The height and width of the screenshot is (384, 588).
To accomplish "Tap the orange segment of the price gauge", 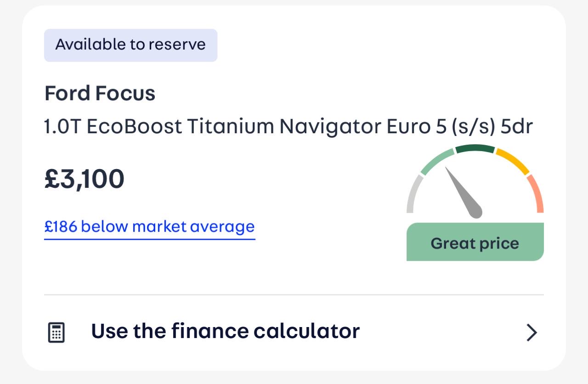I will point(537,193).
